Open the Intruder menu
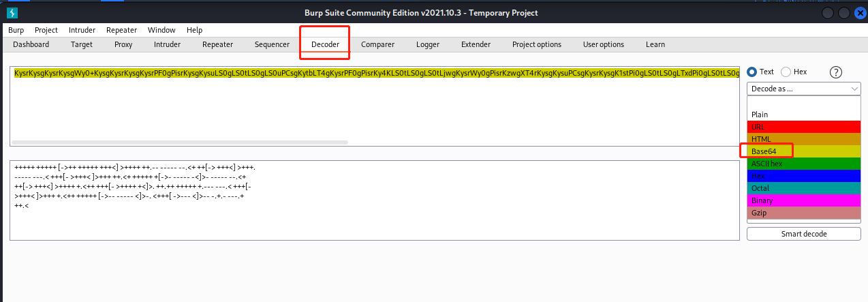 (82, 30)
